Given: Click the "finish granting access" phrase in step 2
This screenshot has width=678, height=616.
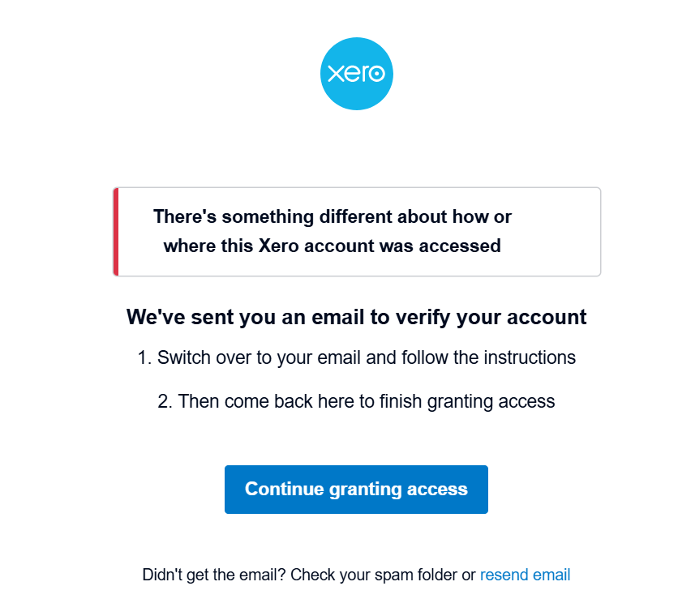Looking at the screenshot, I should [467, 401].
